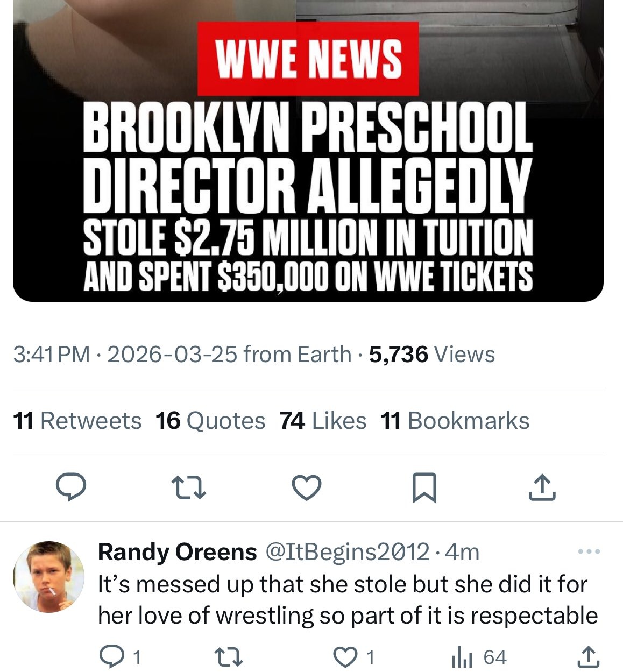This screenshot has width=623, height=672.
Task: Open the @ItBegins2012 handle
Action: [348, 552]
